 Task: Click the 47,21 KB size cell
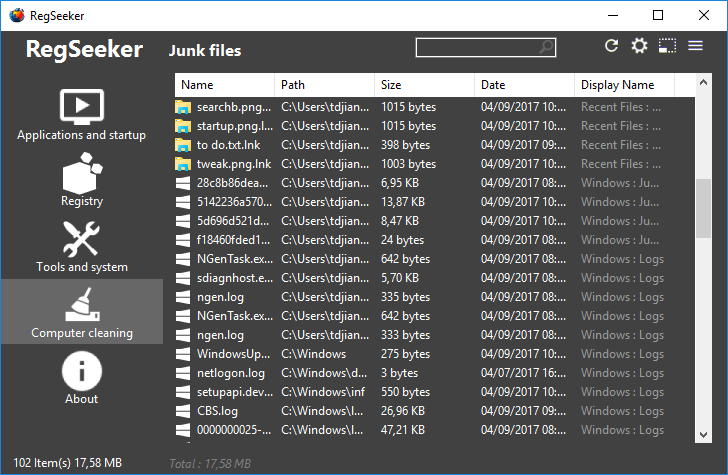click(x=403, y=430)
